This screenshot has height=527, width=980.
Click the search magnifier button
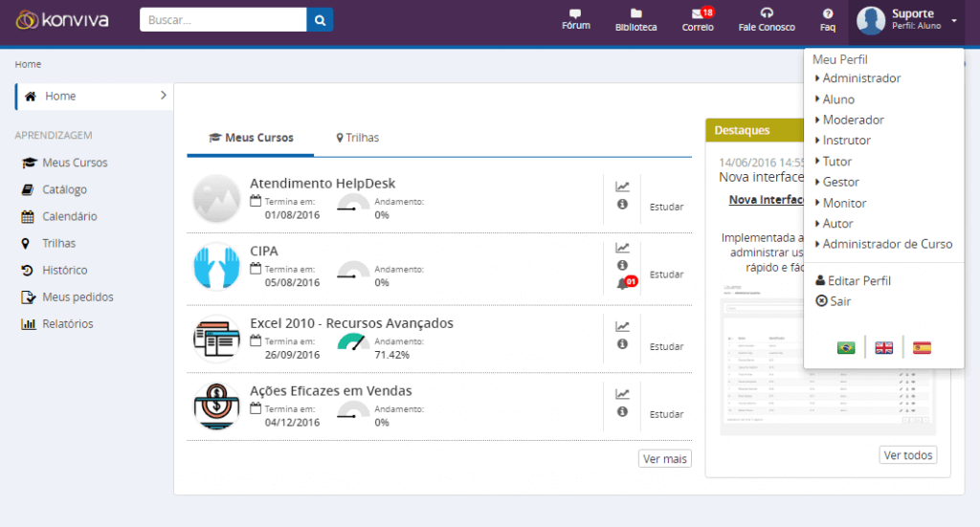pos(320,19)
